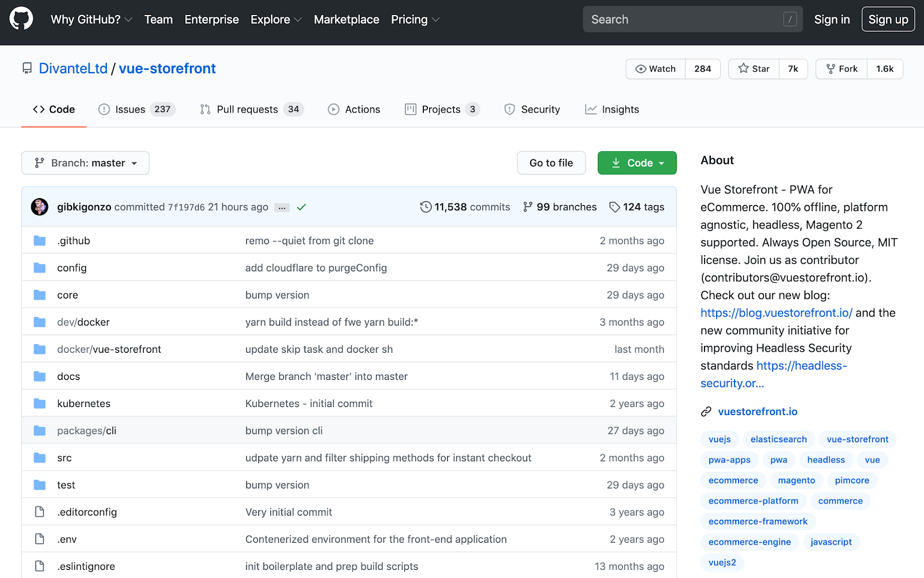
Task: Open the green Code download dropdown
Action: [637, 163]
